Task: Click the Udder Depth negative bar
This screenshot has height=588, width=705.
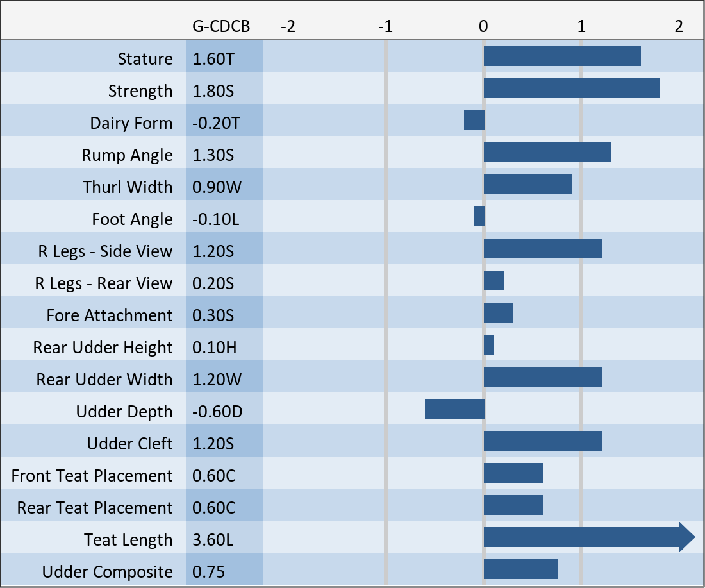Action: pyautogui.click(x=454, y=409)
